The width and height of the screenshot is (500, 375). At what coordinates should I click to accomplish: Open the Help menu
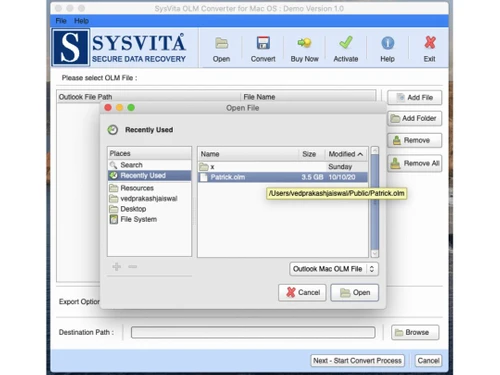click(81, 21)
